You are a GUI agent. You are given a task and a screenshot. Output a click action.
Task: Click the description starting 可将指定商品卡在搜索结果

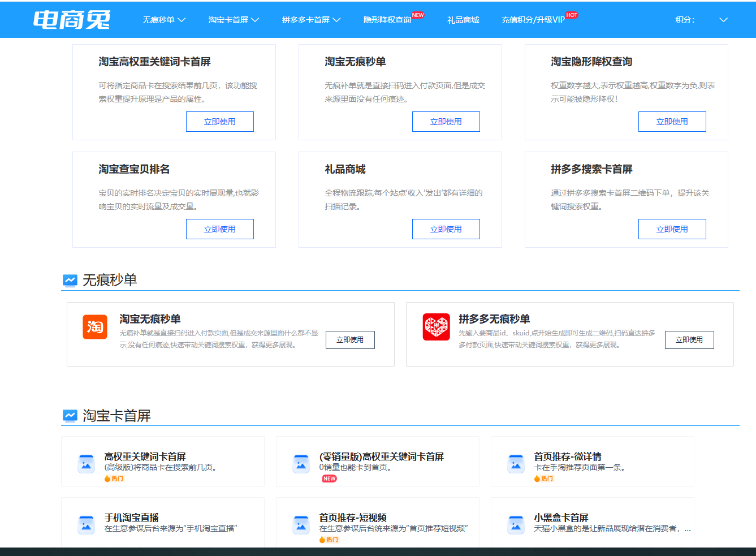tap(178, 92)
